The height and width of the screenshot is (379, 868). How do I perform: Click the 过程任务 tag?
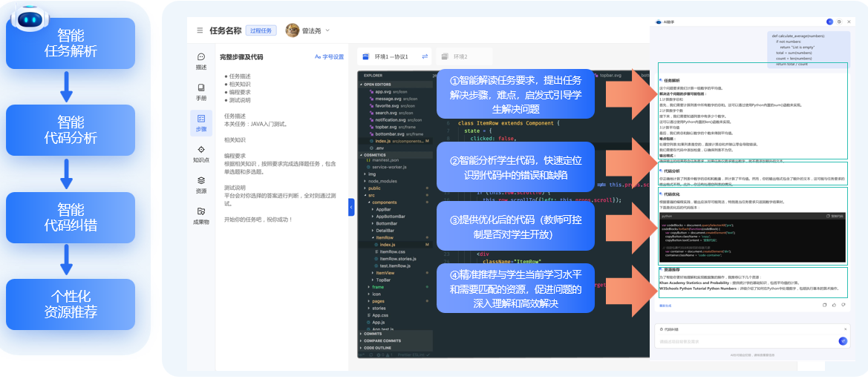pos(261,30)
